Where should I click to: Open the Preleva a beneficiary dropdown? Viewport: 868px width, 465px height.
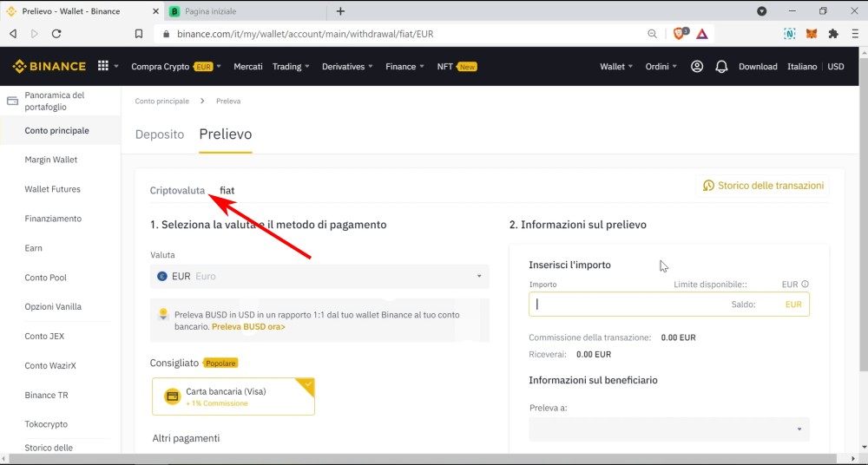[x=668, y=429]
